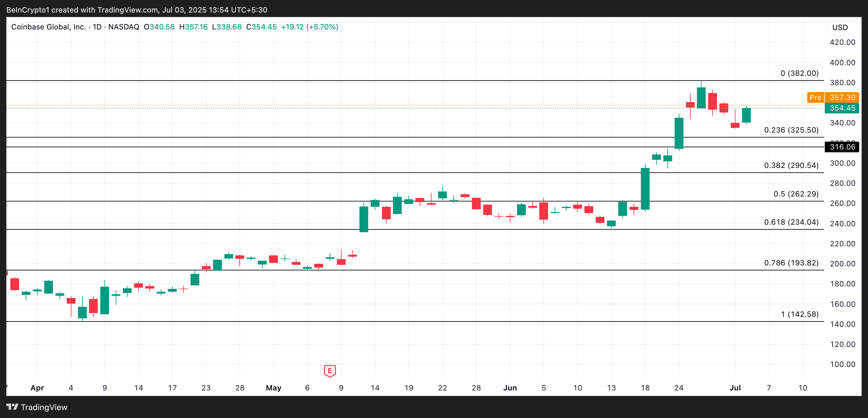Click the green 354.45 price label

coord(842,108)
